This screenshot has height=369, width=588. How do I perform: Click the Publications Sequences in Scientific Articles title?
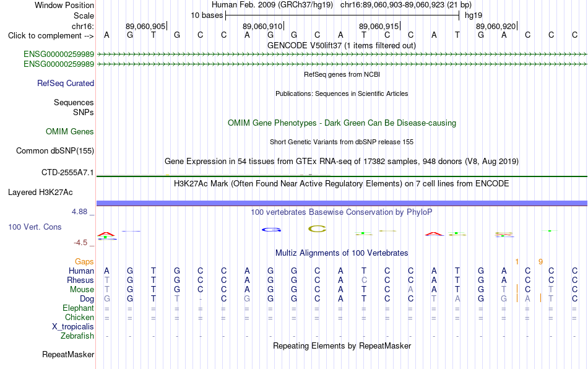point(342,93)
